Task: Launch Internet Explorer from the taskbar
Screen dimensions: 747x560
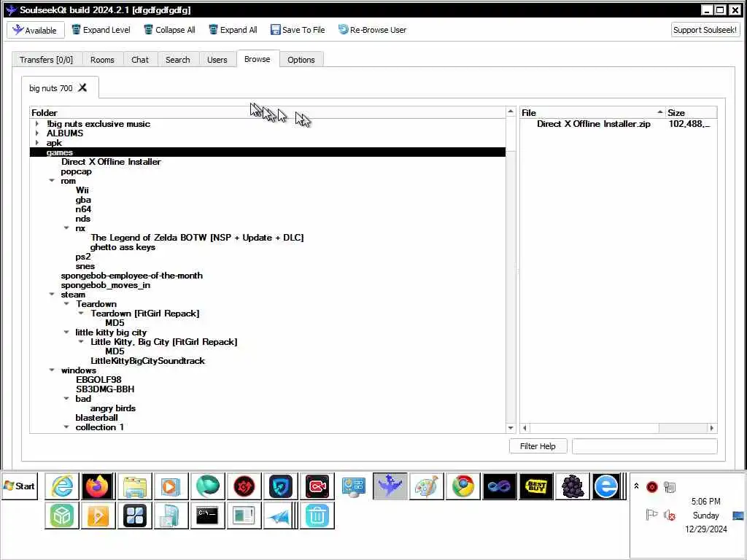Action: (62, 486)
